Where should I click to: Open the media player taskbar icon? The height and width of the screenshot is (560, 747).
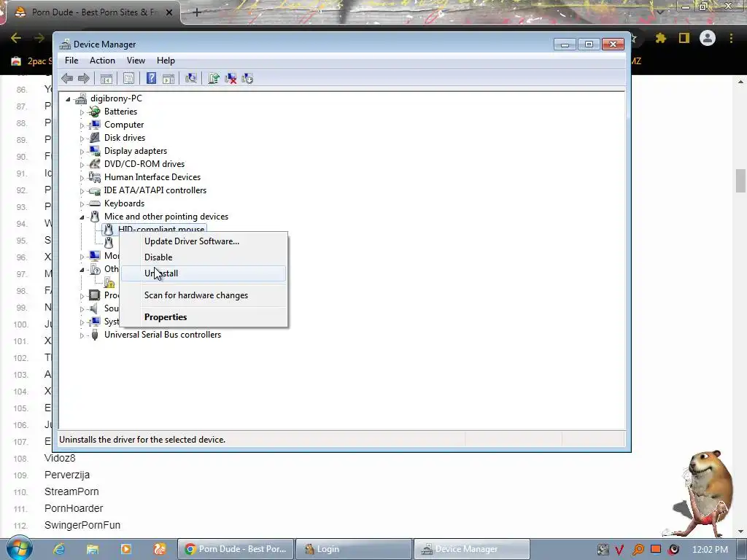pyautogui.click(x=126, y=549)
